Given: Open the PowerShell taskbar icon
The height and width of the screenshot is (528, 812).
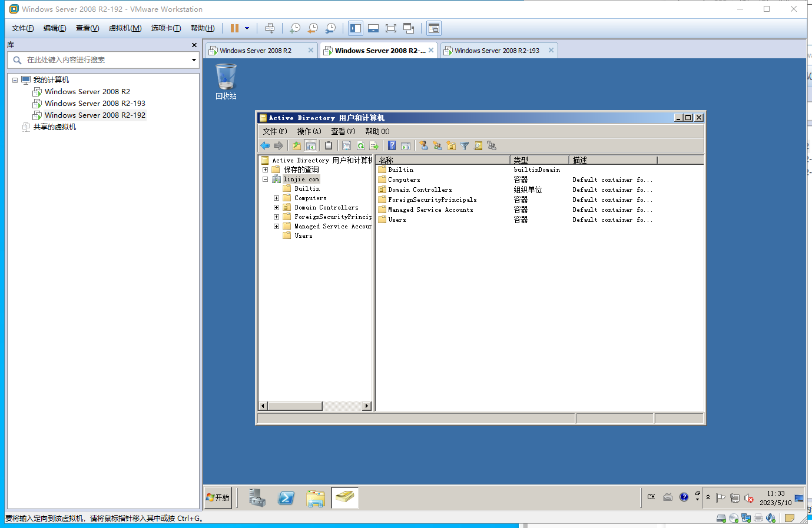Looking at the screenshot, I should [286, 498].
